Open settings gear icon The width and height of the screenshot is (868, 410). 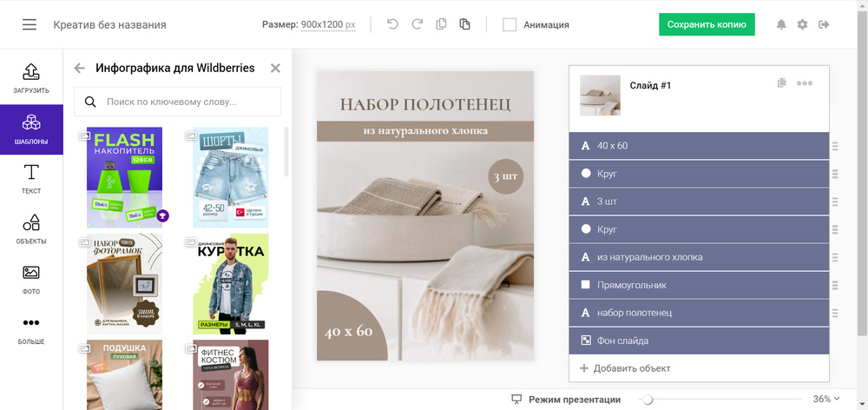click(802, 24)
